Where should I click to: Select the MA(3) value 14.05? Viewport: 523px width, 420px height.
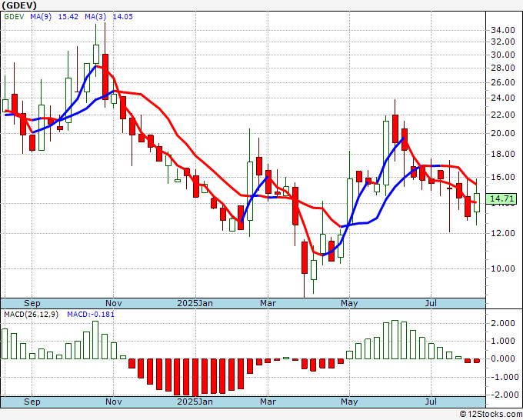coord(123,17)
